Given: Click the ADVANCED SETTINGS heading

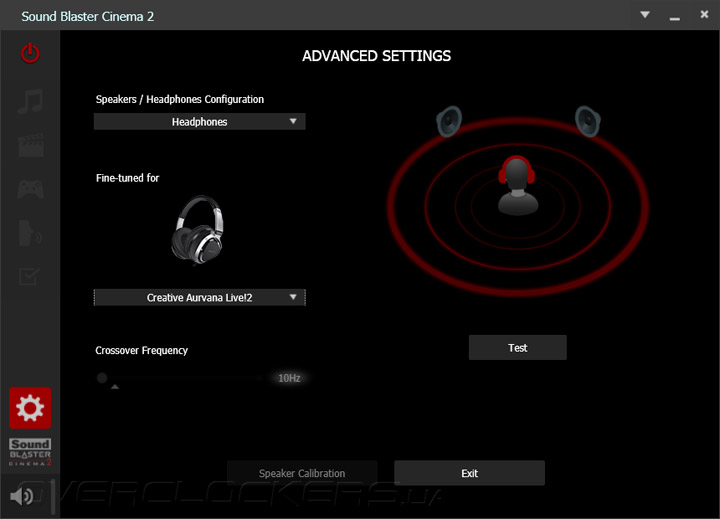Looking at the screenshot, I should (377, 56).
